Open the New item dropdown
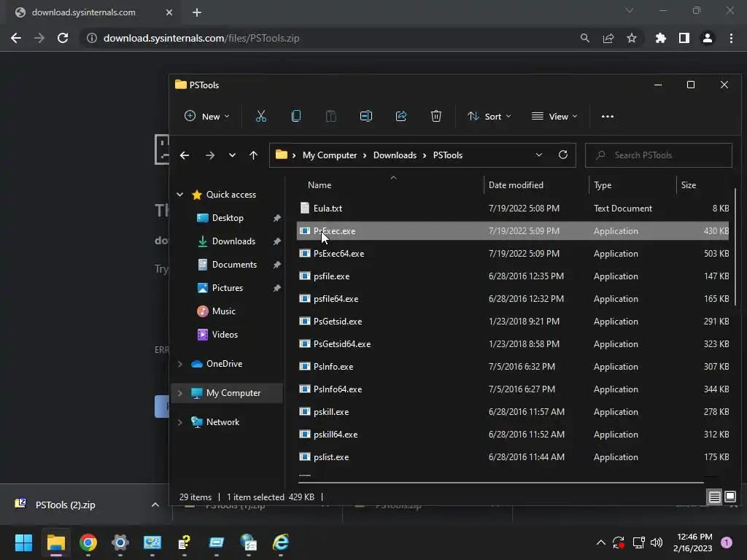Image resolution: width=747 pixels, height=560 pixels. pyautogui.click(x=206, y=116)
